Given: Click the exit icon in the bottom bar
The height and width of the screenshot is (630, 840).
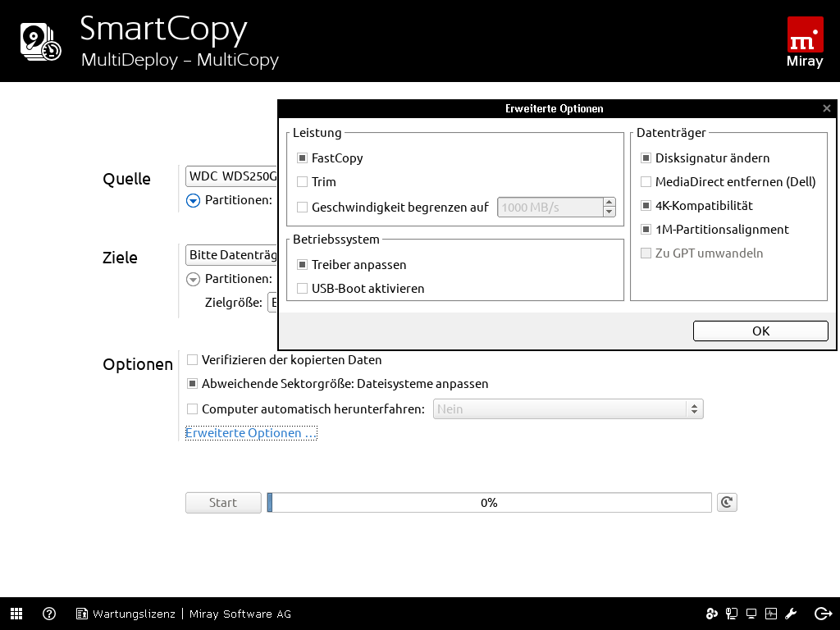Looking at the screenshot, I should [x=823, y=614].
